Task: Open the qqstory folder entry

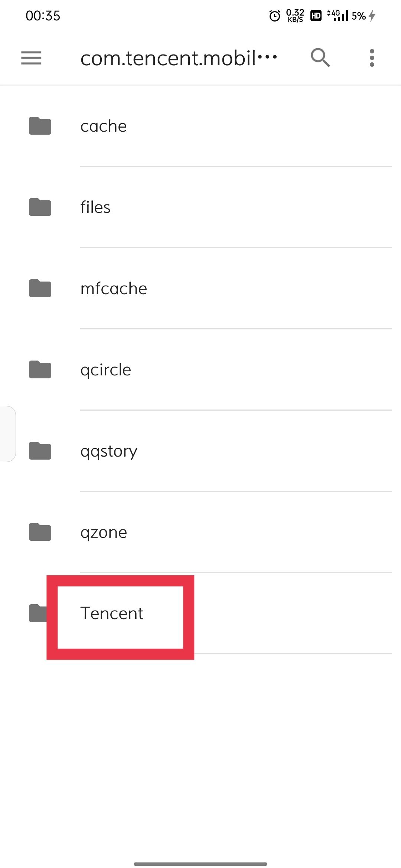Action: coord(108,451)
